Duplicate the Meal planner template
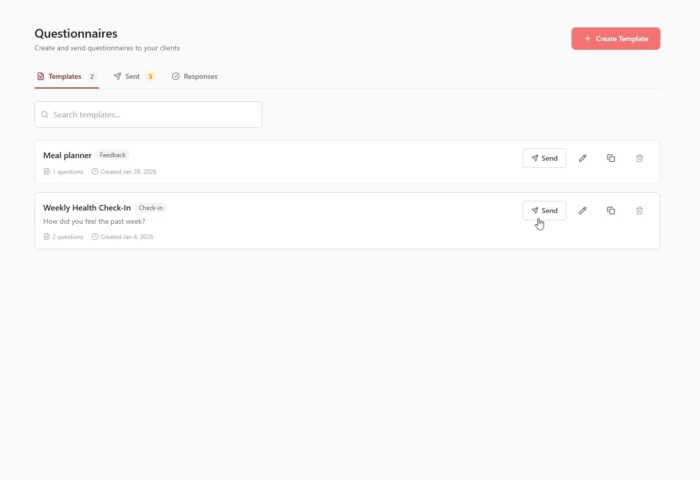This screenshot has width=700, height=480. coord(611,158)
